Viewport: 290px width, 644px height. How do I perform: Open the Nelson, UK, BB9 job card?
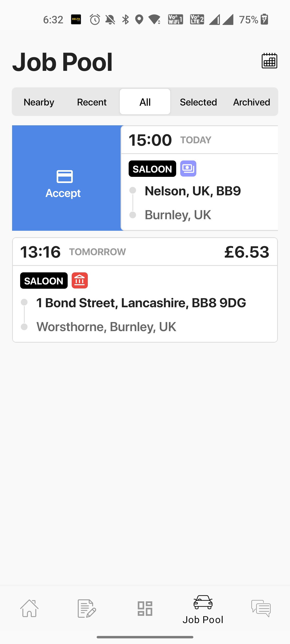click(193, 191)
